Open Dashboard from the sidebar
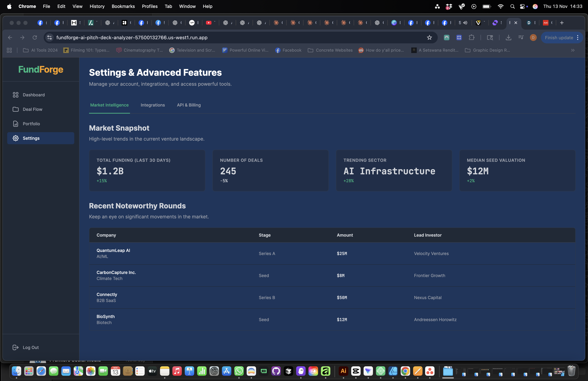 point(34,95)
